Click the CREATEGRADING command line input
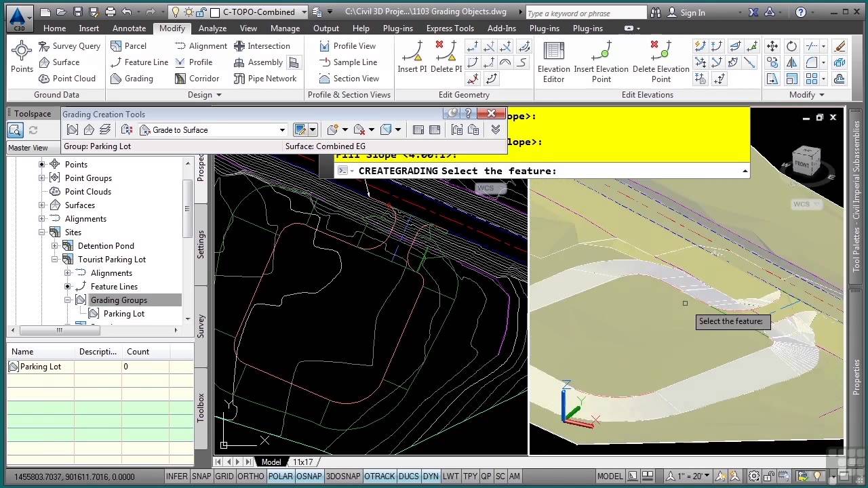Image resolution: width=868 pixels, height=488 pixels. [x=542, y=171]
